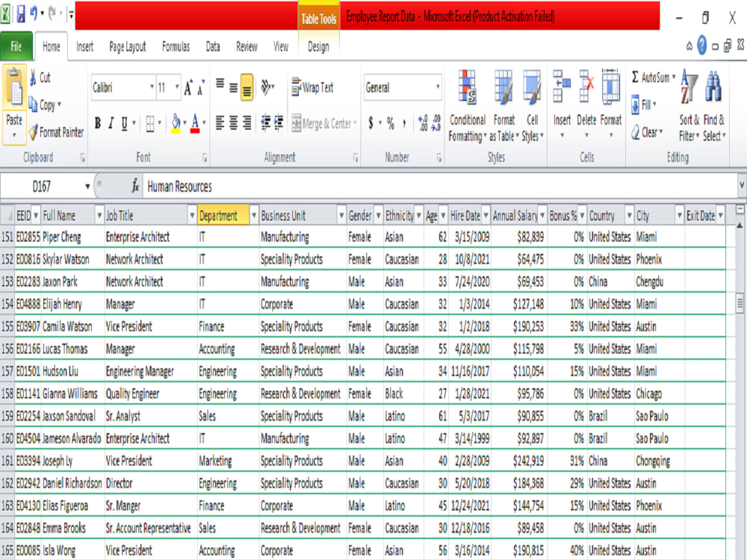Open the General number format dropdown
This screenshot has width=747, height=560.
click(x=437, y=87)
